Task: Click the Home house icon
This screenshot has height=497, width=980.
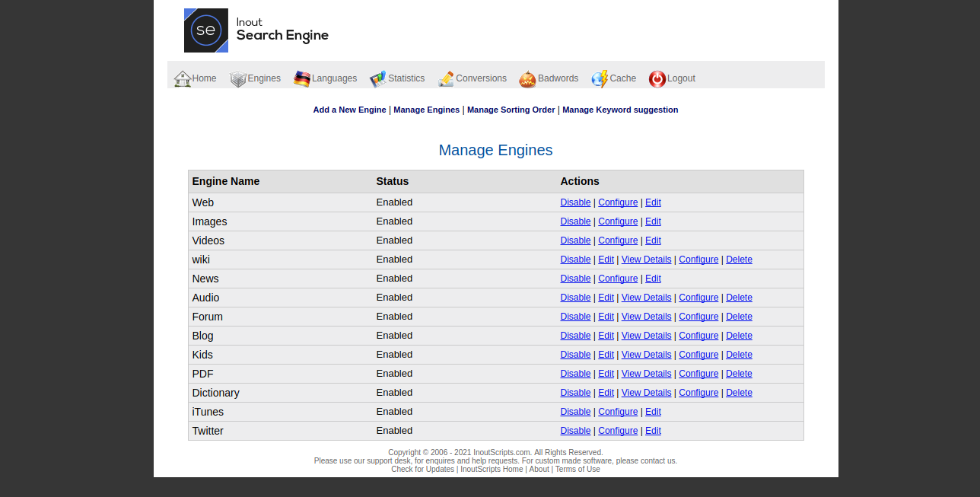Action: [x=183, y=78]
